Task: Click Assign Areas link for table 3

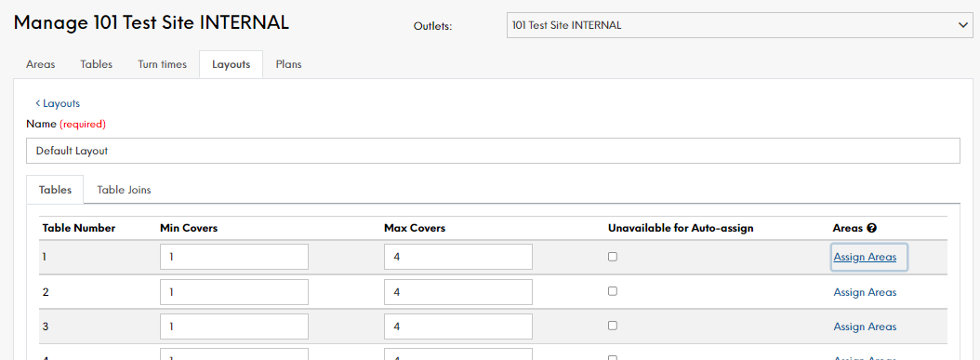Action: pyautogui.click(x=865, y=327)
